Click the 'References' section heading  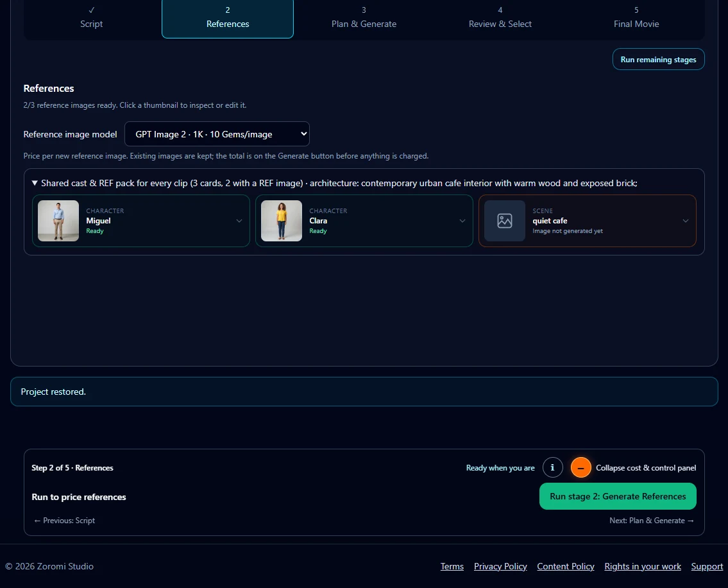49,89
